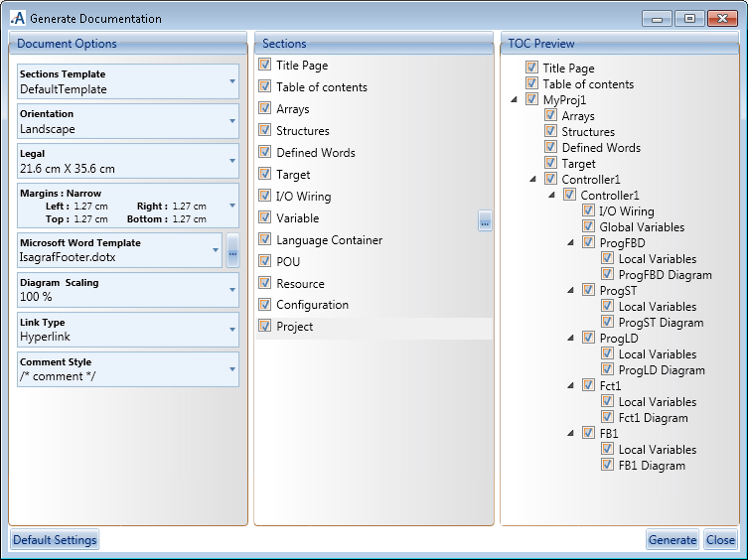
Task: Toggle Structures checkbox in TOC Preview
Action: point(550,131)
